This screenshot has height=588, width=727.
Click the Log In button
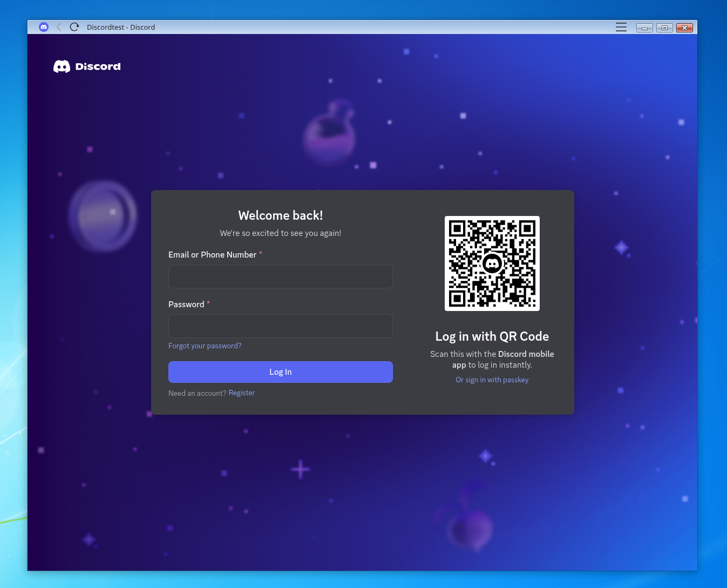[281, 372]
